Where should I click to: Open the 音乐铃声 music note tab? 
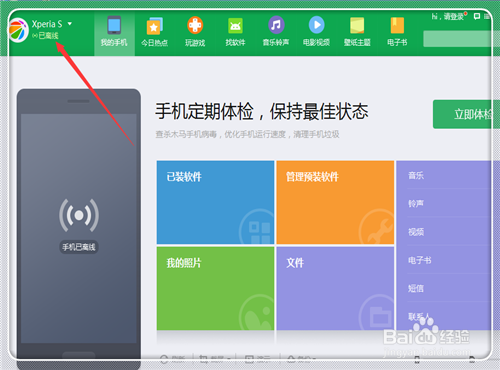[x=276, y=32]
